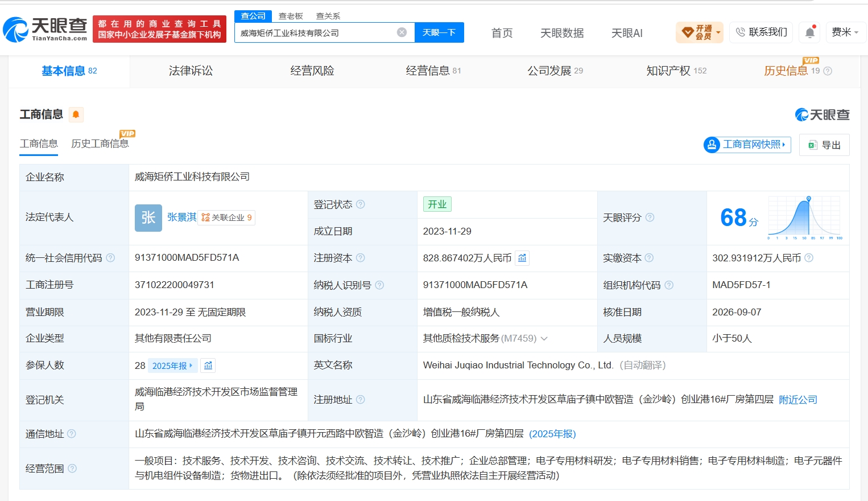Open the 工商官网快照 snapshot
This screenshot has height=501, width=868.
tap(747, 145)
